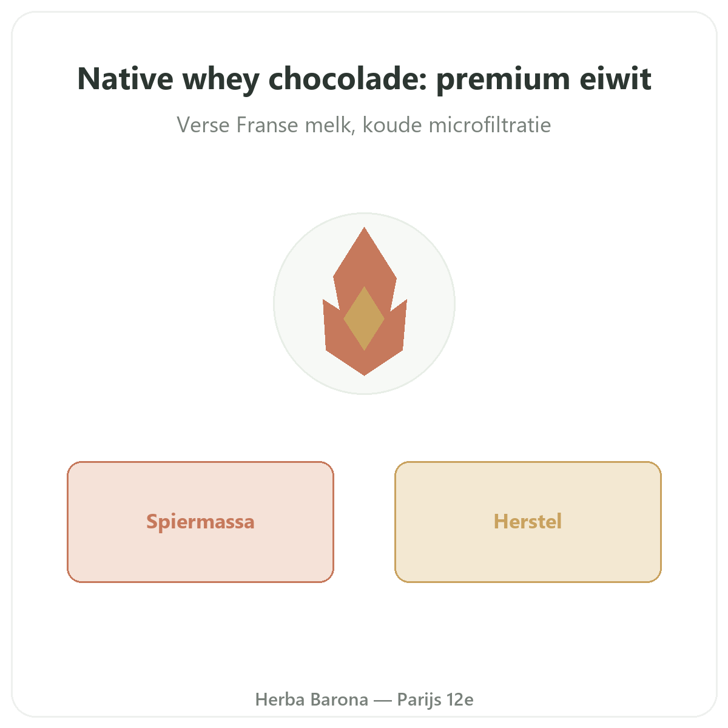Click the words 'premium eiwit' in the title
The height and width of the screenshot is (728, 728).
(544, 80)
